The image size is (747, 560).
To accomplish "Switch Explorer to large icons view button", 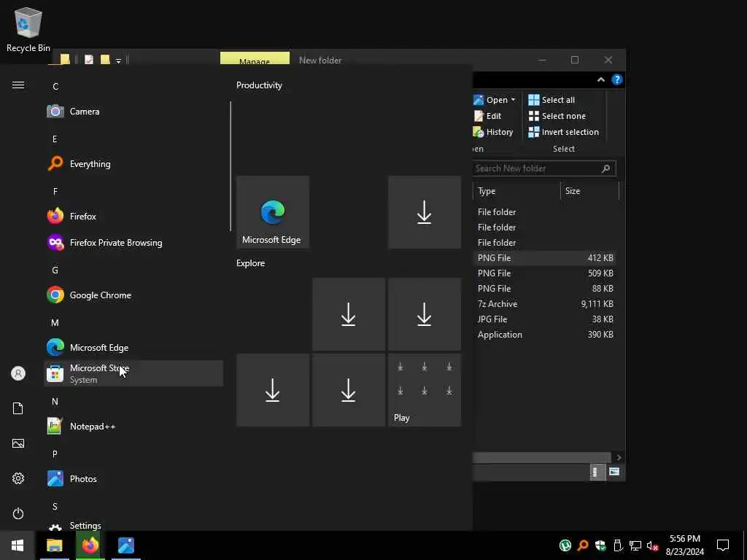I will point(614,472).
